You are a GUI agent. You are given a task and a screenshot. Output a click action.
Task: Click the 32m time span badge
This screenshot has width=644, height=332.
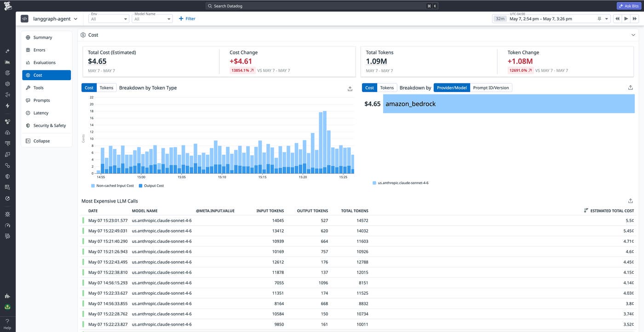coord(500,19)
